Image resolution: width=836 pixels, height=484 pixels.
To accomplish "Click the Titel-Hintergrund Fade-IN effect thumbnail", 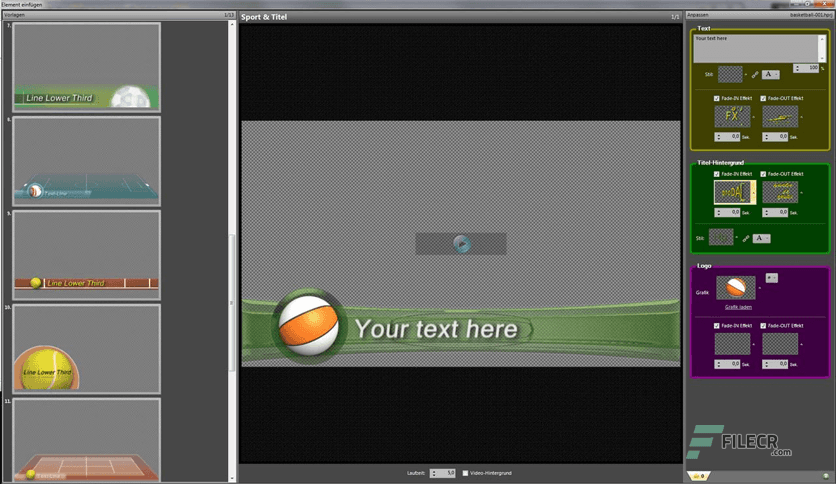I will [732, 192].
